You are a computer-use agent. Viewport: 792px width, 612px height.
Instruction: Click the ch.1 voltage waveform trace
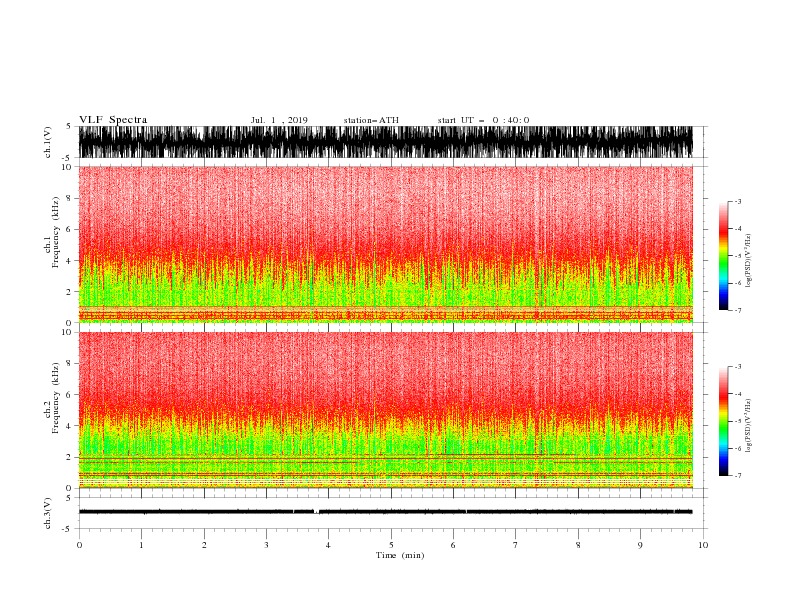(385, 142)
